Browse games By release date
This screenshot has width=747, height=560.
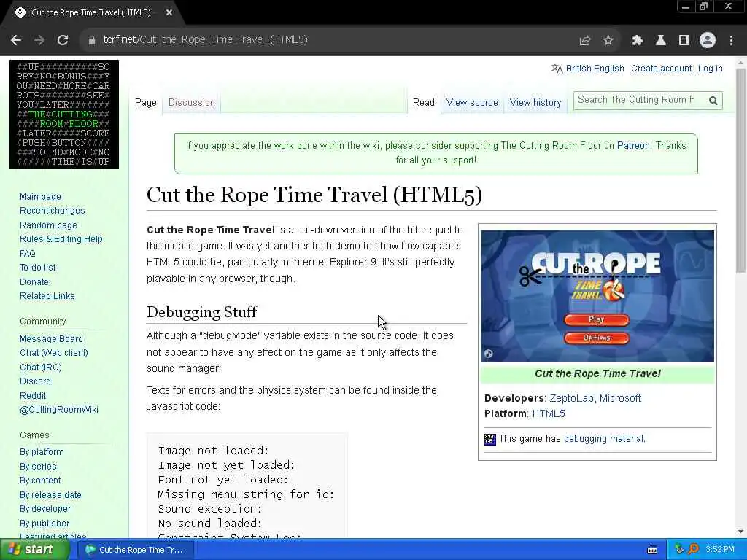point(50,495)
